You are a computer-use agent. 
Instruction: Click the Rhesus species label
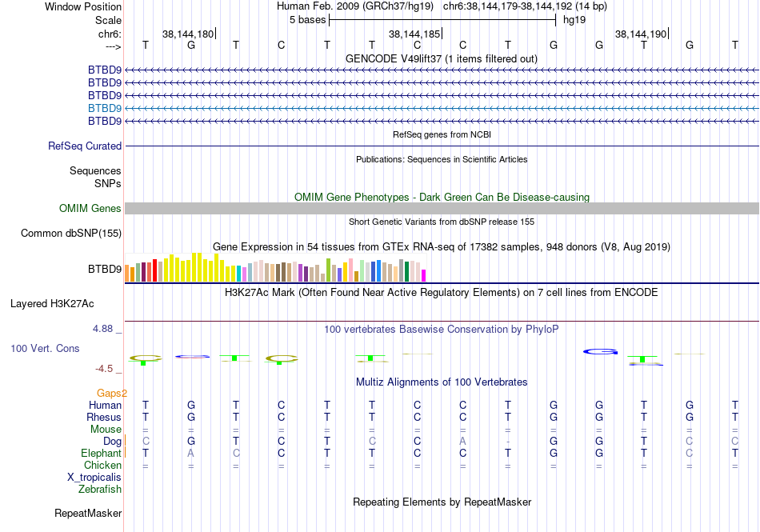tap(104, 417)
